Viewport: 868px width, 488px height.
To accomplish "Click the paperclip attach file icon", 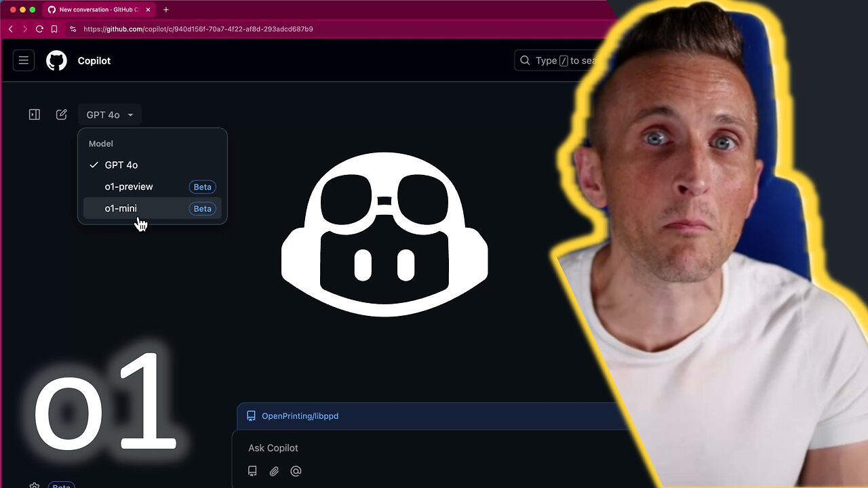I will click(274, 471).
